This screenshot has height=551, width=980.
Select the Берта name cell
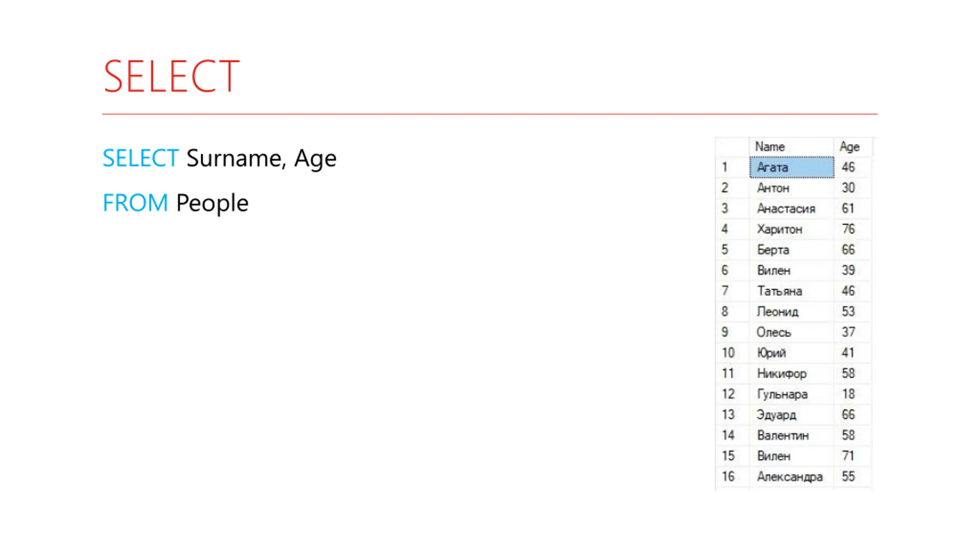792,250
